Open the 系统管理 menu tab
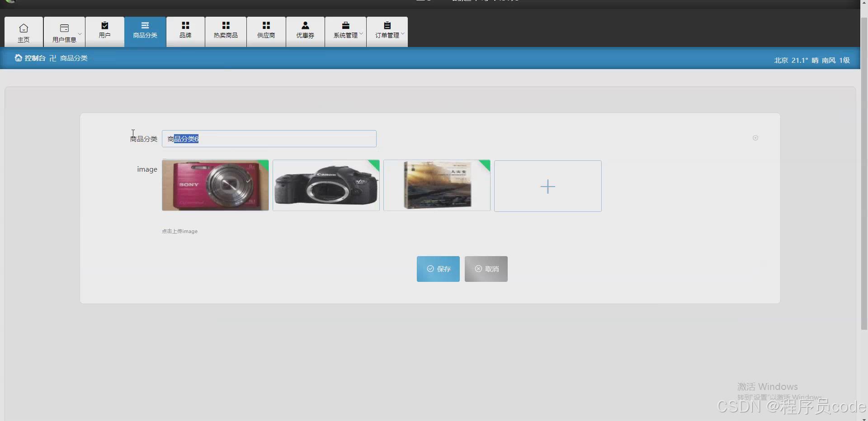This screenshot has height=421, width=868. tap(345, 32)
